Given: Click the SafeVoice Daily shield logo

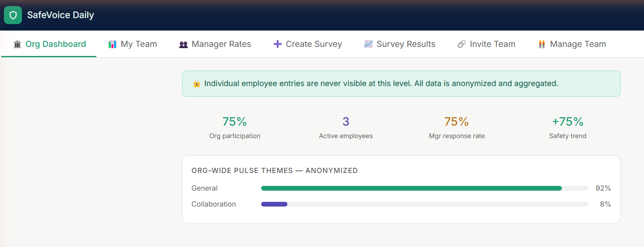Looking at the screenshot, I should coord(13,15).
